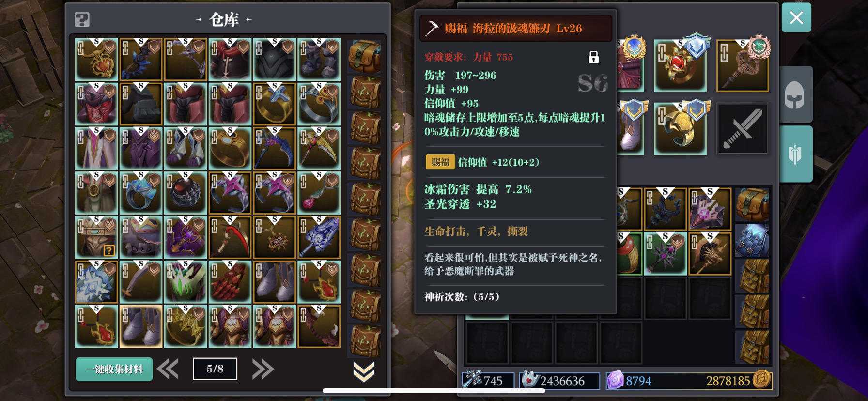Click the purple gem currency 8794

point(630,381)
